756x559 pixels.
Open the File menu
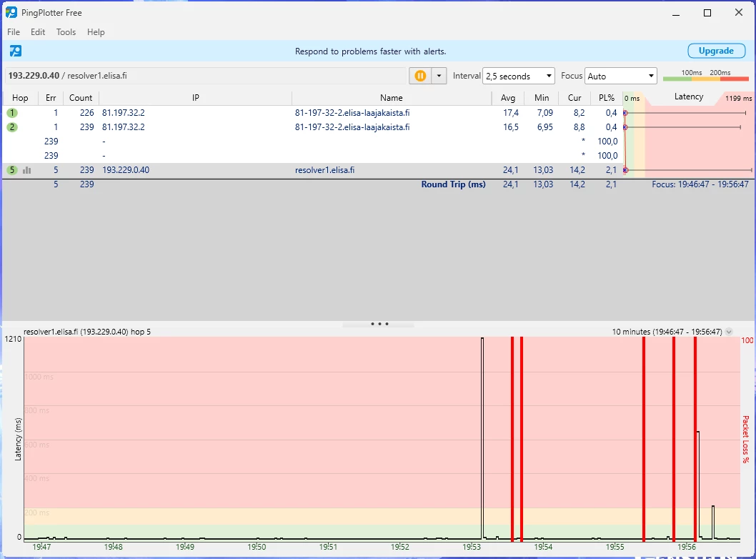(14, 32)
